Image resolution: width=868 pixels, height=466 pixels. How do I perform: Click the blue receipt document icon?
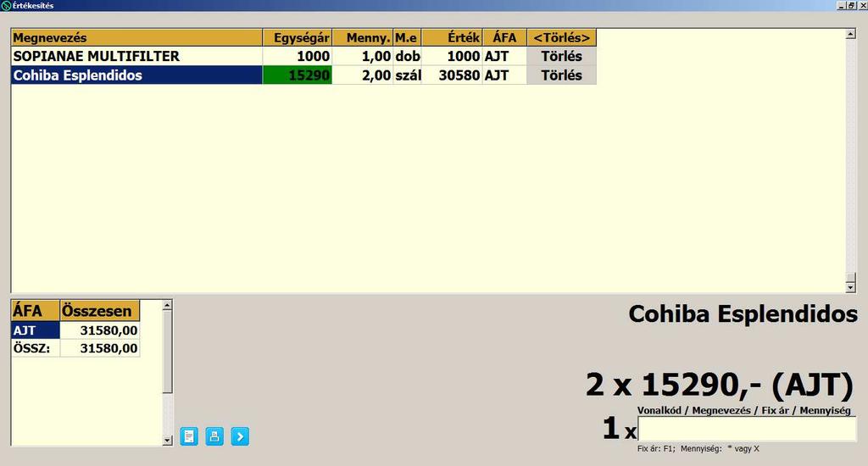coord(189,436)
